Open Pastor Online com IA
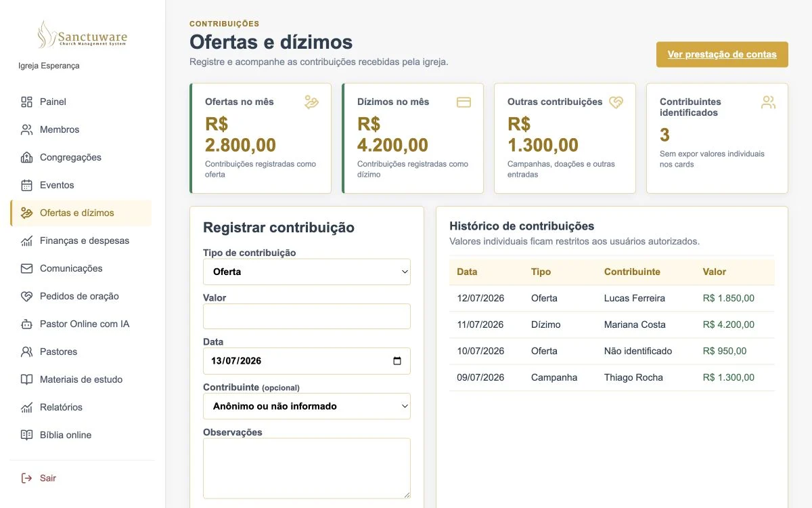 click(81, 324)
